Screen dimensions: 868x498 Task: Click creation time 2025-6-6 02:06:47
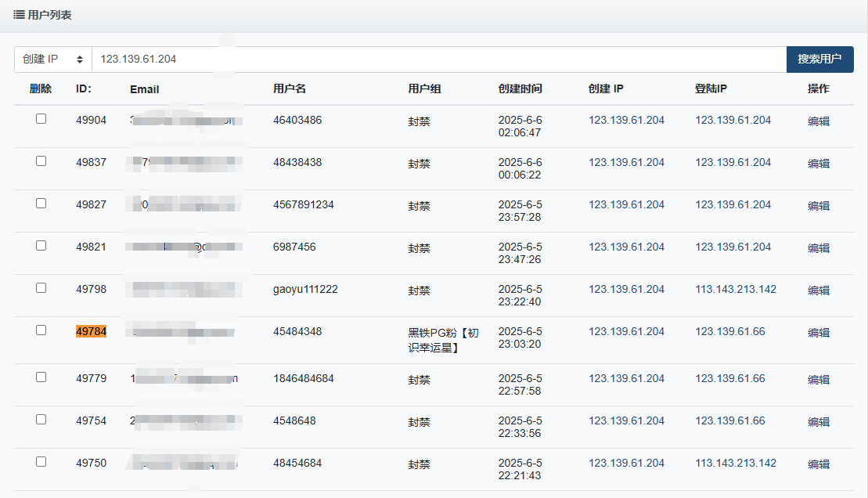coord(520,126)
